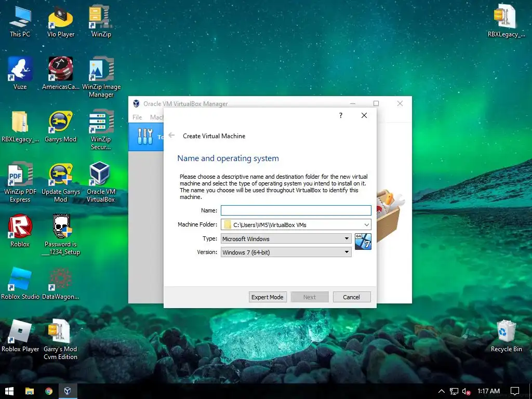Open Chrome from the taskbar
This screenshot has height=399, width=532.
(x=49, y=391)
